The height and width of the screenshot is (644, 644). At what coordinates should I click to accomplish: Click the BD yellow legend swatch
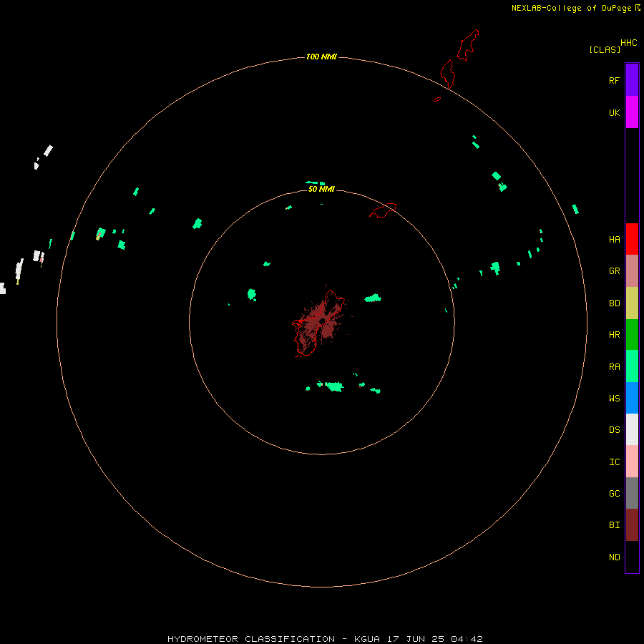(632, 303)
